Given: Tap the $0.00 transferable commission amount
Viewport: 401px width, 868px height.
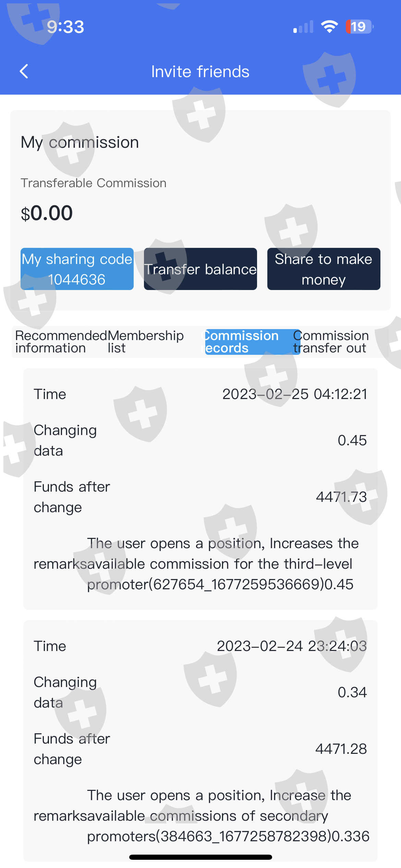Looking at the screenshot, I should [47, 213].
